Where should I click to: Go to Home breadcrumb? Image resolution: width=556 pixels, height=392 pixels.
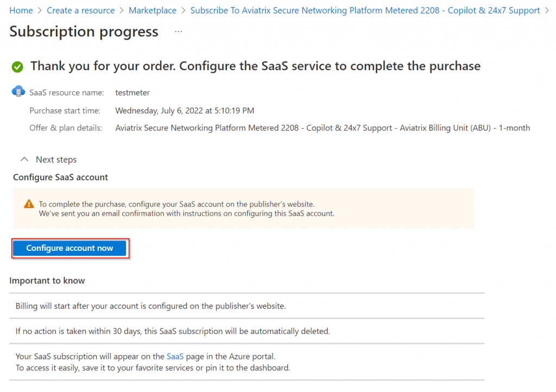pos(21,11)
